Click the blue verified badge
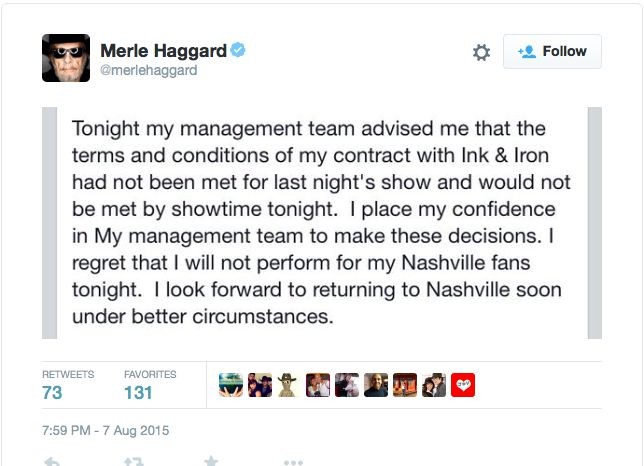The image size is (644, 466). point(239,50)
